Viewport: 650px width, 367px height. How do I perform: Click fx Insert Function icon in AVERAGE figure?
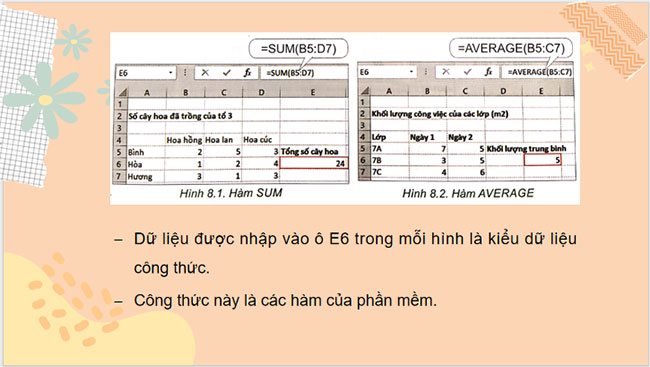point(488,72)
